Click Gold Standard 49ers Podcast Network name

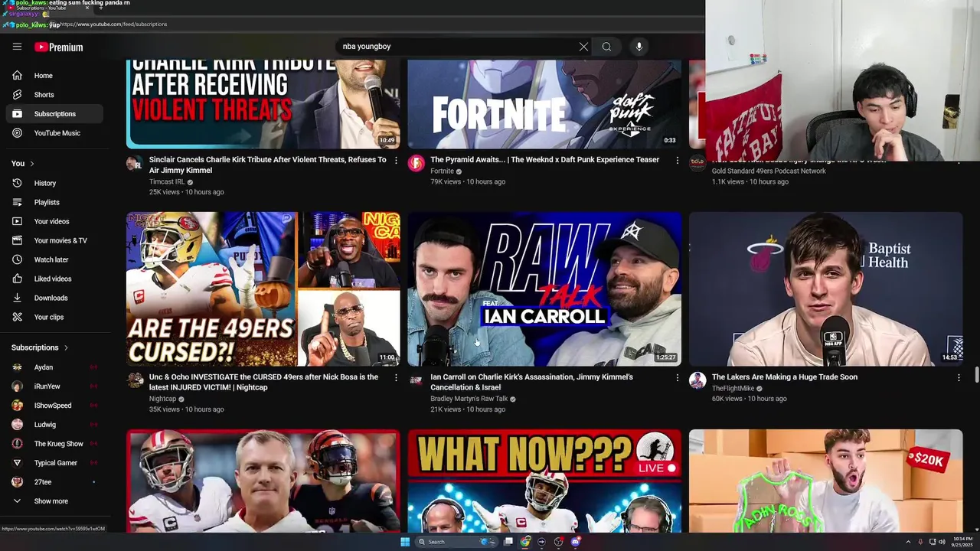(x=769, y=171)
